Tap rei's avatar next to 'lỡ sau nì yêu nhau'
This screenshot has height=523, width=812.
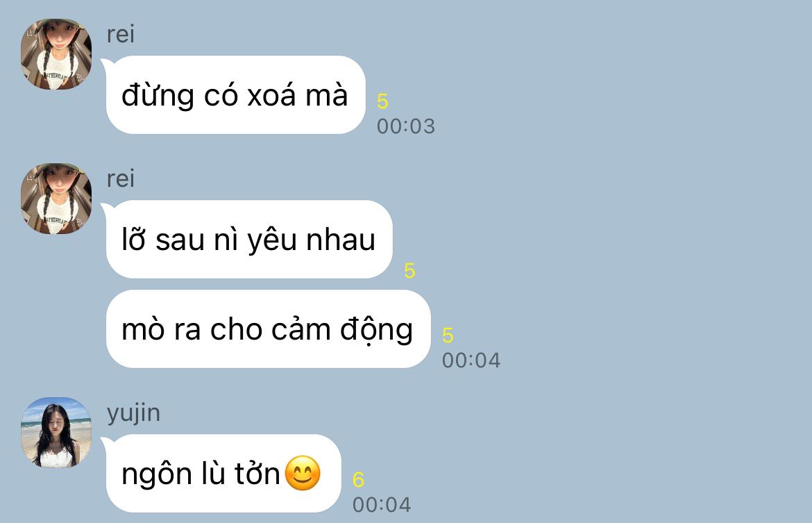click(x=56, y=199)
